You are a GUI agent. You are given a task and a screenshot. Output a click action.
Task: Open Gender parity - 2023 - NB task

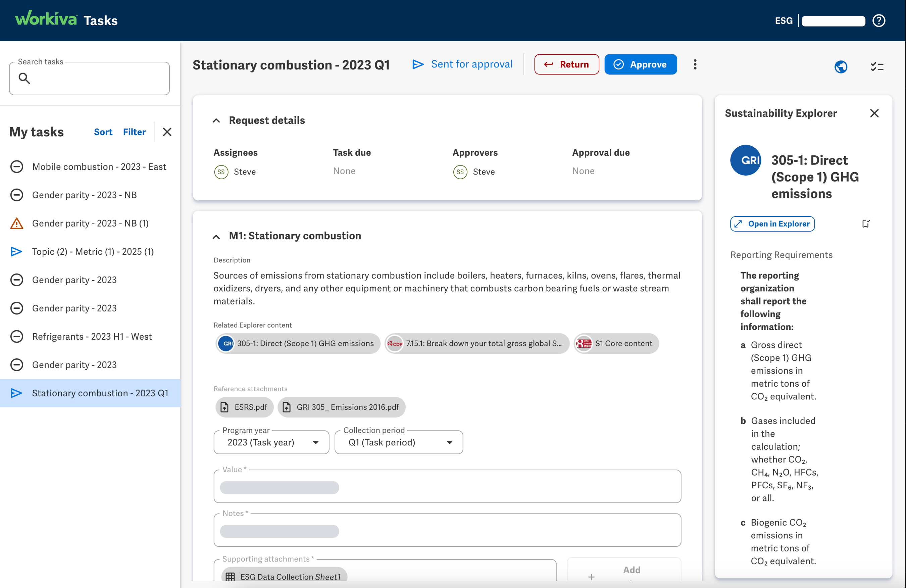pyautogui.click(x=90, y=195)
